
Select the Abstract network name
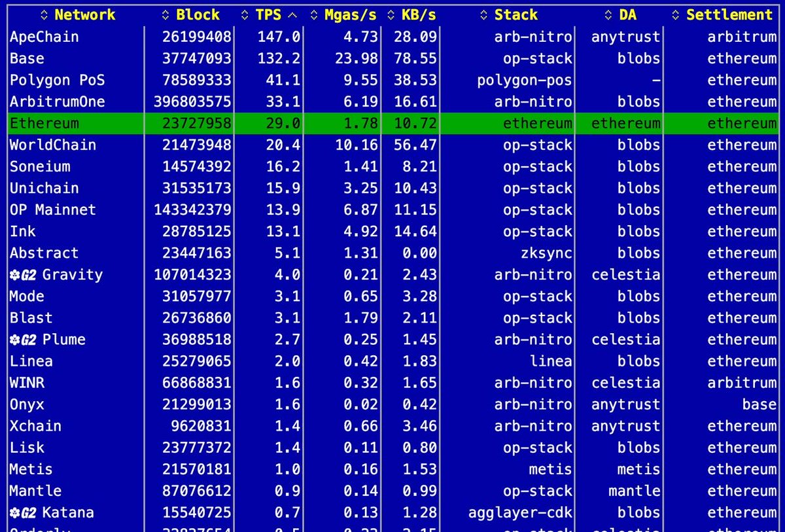44,253
